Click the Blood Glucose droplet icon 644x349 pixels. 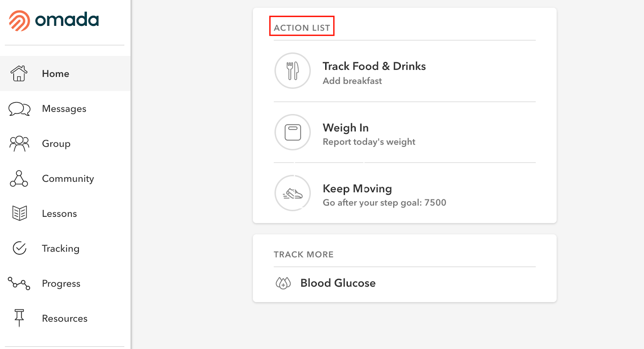click(x=283, y=283)
